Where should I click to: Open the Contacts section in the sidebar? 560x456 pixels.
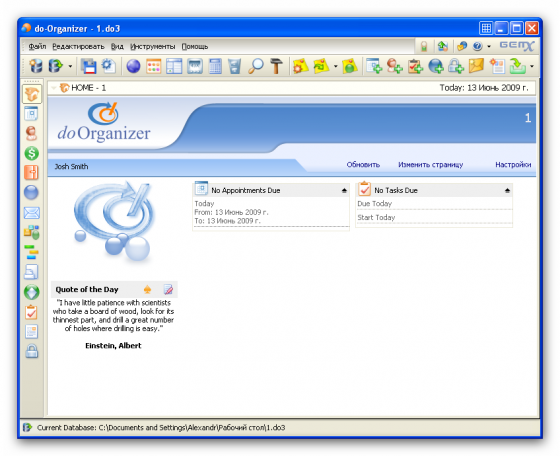coord(31,134)
